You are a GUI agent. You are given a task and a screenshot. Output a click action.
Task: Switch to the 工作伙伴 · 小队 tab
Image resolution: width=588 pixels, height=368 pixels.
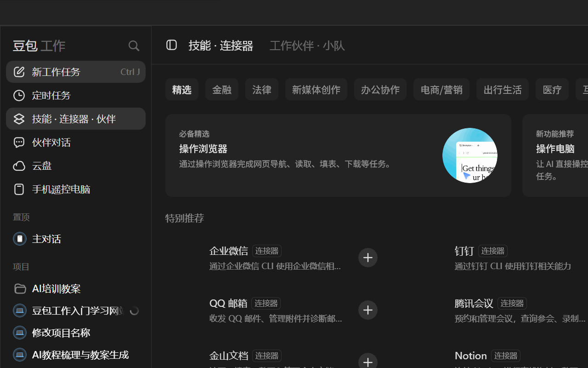307,46
